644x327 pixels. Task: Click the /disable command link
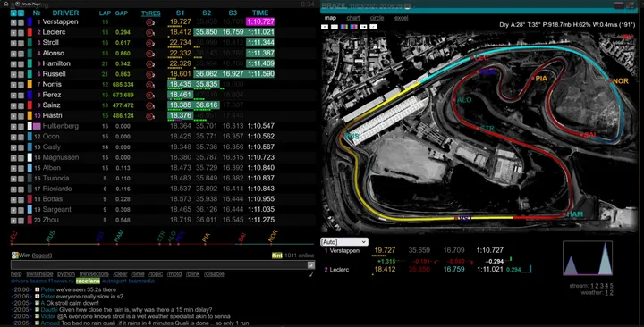click(214, 274)
